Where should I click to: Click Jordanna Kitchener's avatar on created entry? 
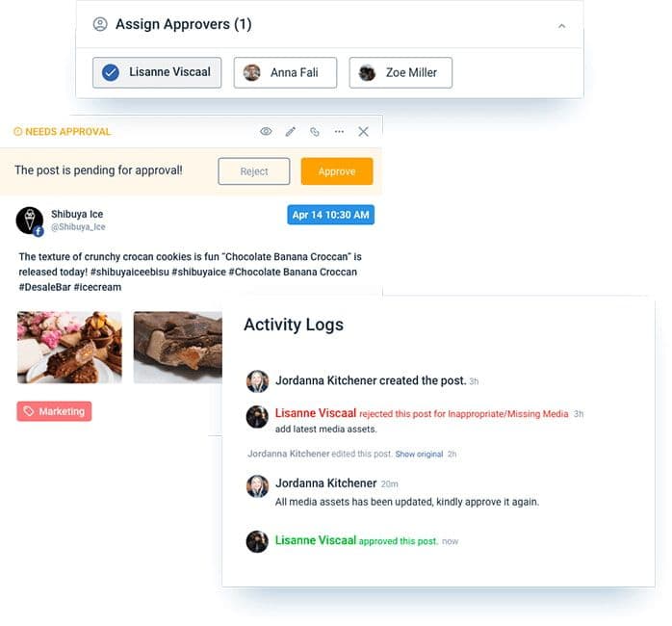pos(257,381)
